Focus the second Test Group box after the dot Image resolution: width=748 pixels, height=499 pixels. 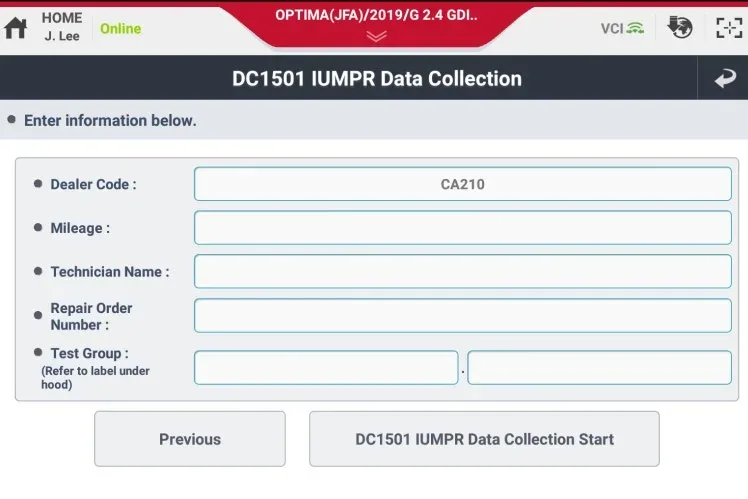(x=600, y=367)
